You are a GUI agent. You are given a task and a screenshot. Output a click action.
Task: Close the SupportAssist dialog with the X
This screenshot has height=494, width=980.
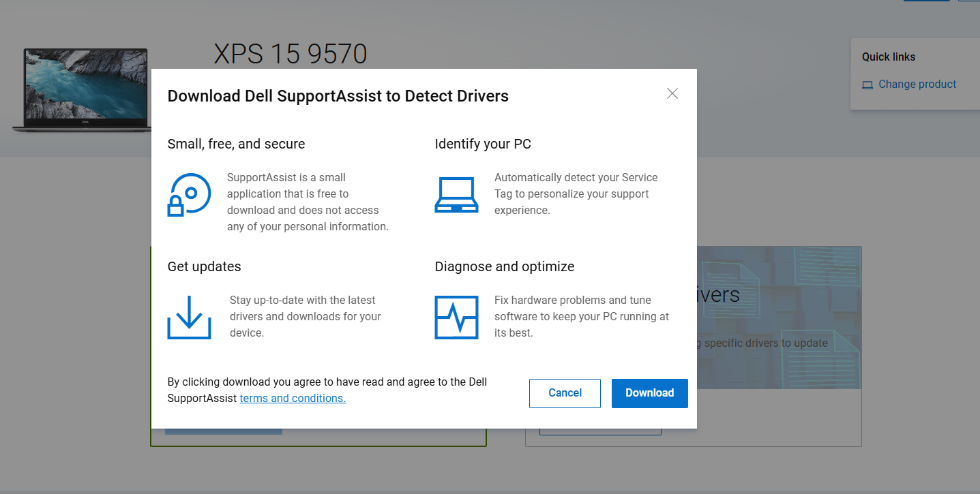pos(672,94)
